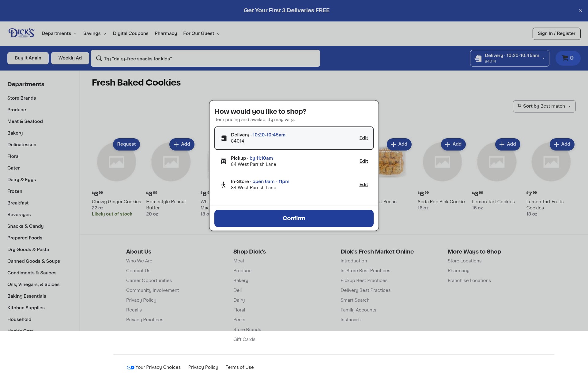588x378 pixels.
Task: Expand the For Our Guest menu
Action: 201,33
